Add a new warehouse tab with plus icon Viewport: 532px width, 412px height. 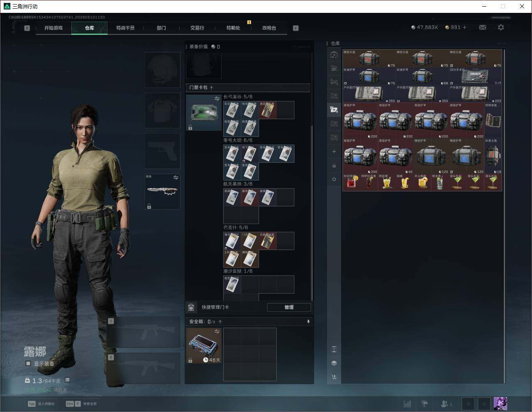tap(334, 152)
